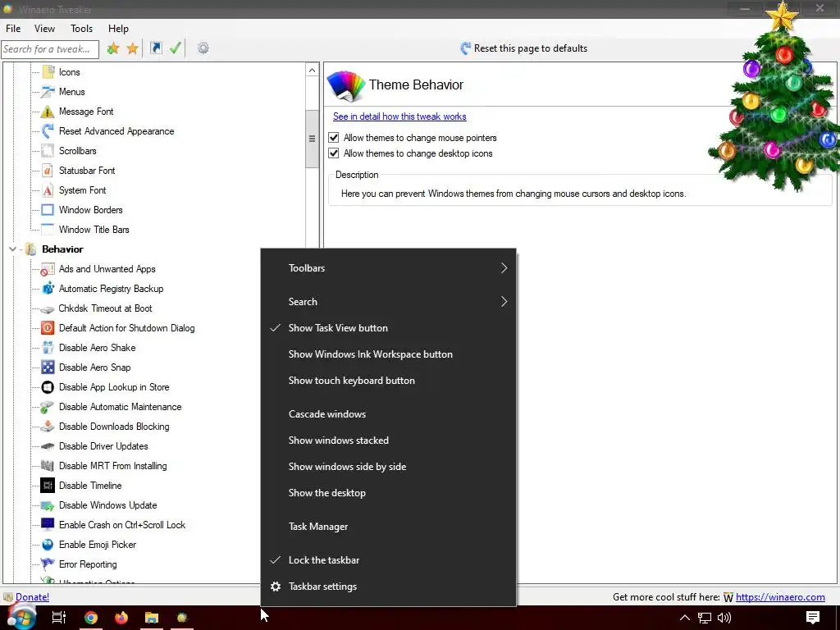Click the Start button
Viewport: 840px width, 630px height.
21,617
